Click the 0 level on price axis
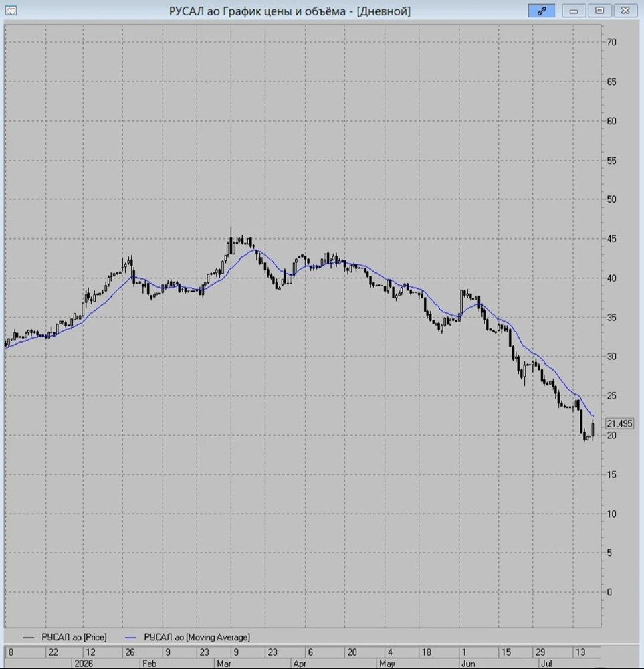Screen dimensions: 644x669 [x=609, y=592]
